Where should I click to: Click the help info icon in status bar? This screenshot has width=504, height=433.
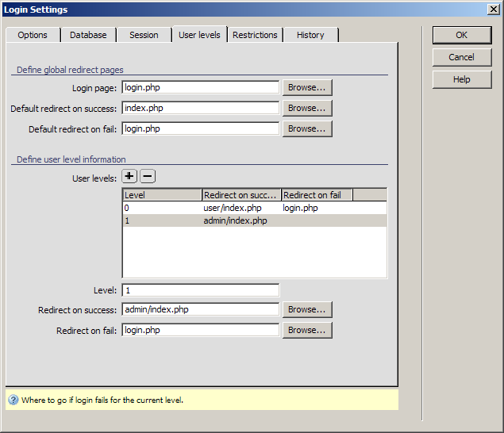pos(13,400)
